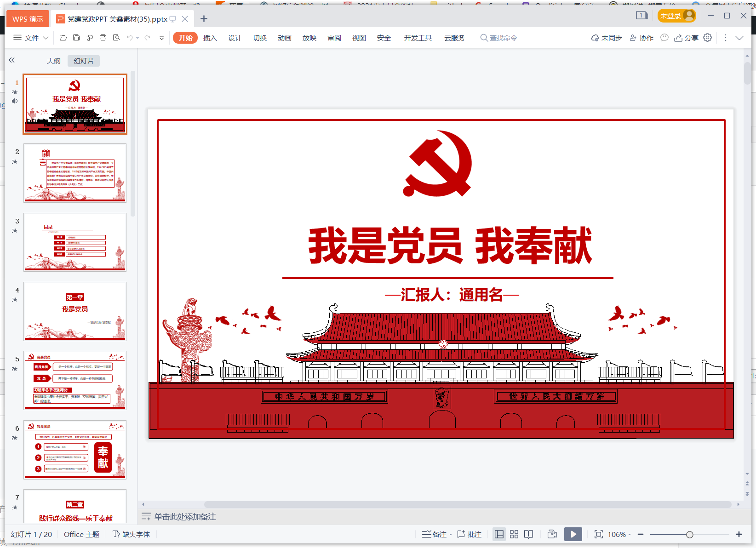Click the presenter recording icon in status bar
Screen dimensions: 756x548
tap(552, 534)
